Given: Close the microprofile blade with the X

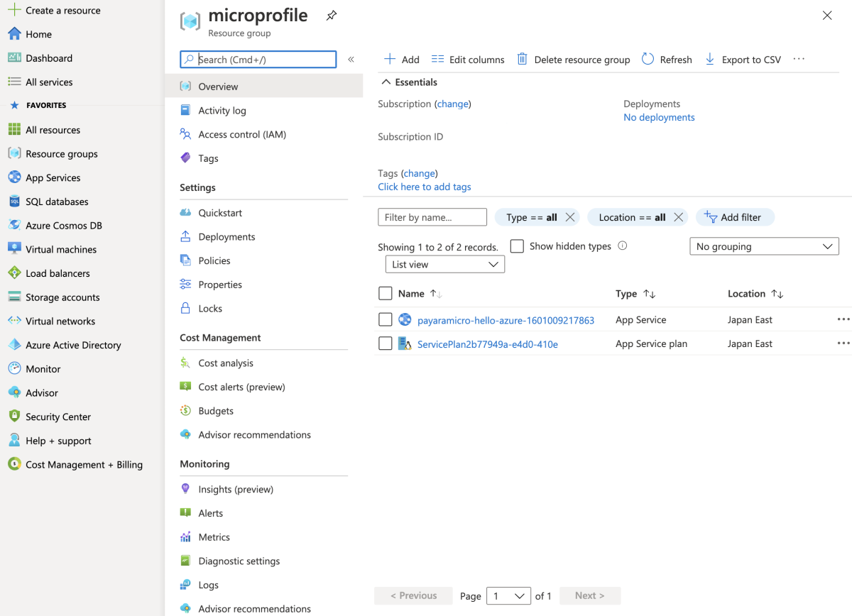Looking at the screenshot, I should click(827, 16).
